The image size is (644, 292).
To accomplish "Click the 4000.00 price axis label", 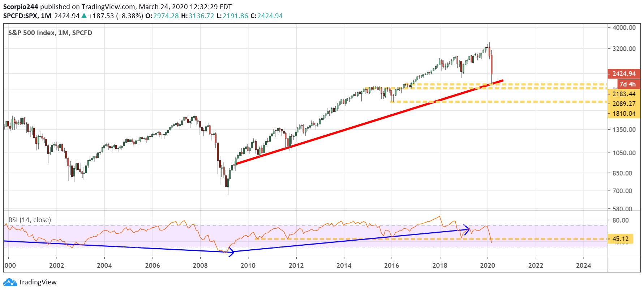I will click(624, 27).
